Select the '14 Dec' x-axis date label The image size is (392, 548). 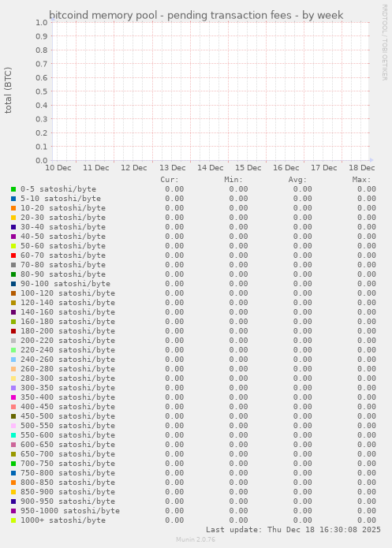(210, 168)
